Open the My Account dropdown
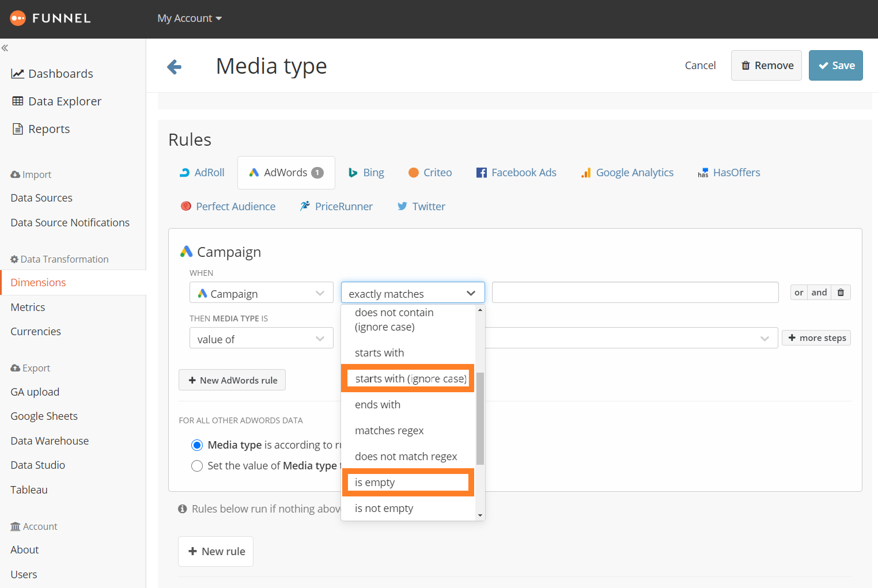This screenshot has height=588, width=878. 190,18
